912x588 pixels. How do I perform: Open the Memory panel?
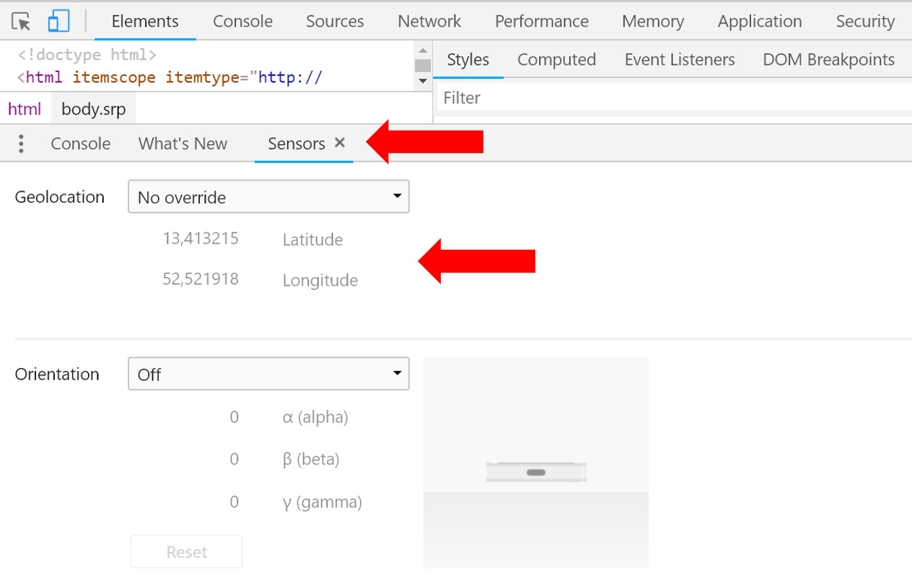pyautogui.click(x=652, y=21)
